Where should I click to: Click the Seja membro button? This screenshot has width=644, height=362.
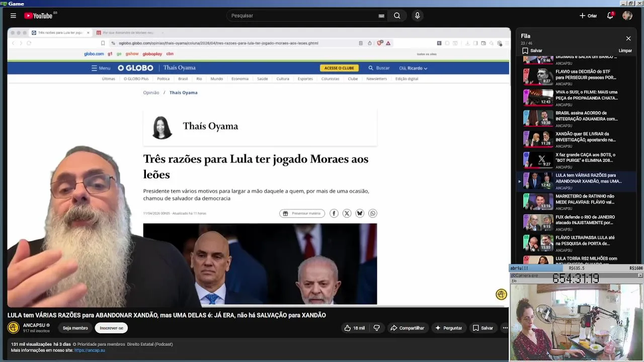click(x=75, y=328)
